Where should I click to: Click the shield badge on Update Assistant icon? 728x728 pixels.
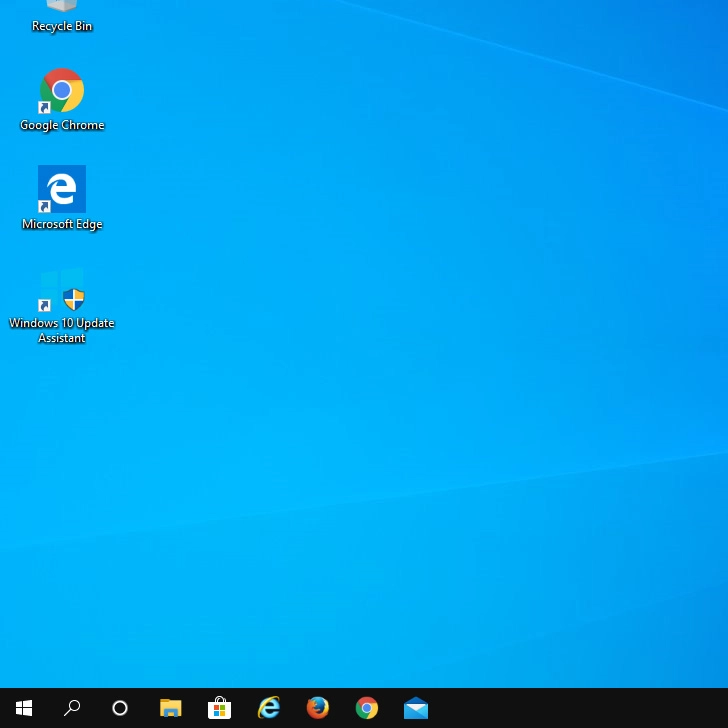(74, 299)
